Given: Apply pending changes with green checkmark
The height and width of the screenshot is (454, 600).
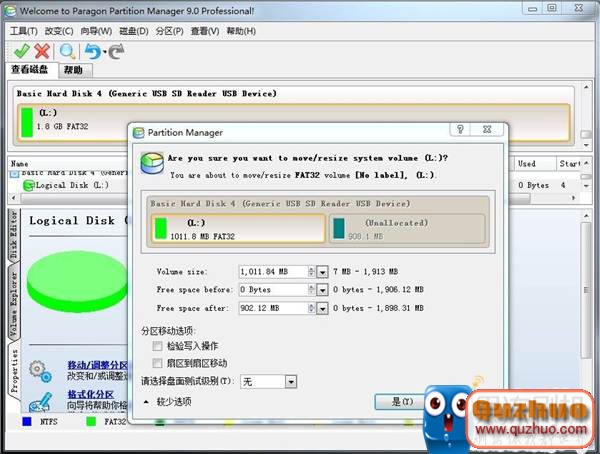Looking at the screenshot, I should tap(21, 51).
